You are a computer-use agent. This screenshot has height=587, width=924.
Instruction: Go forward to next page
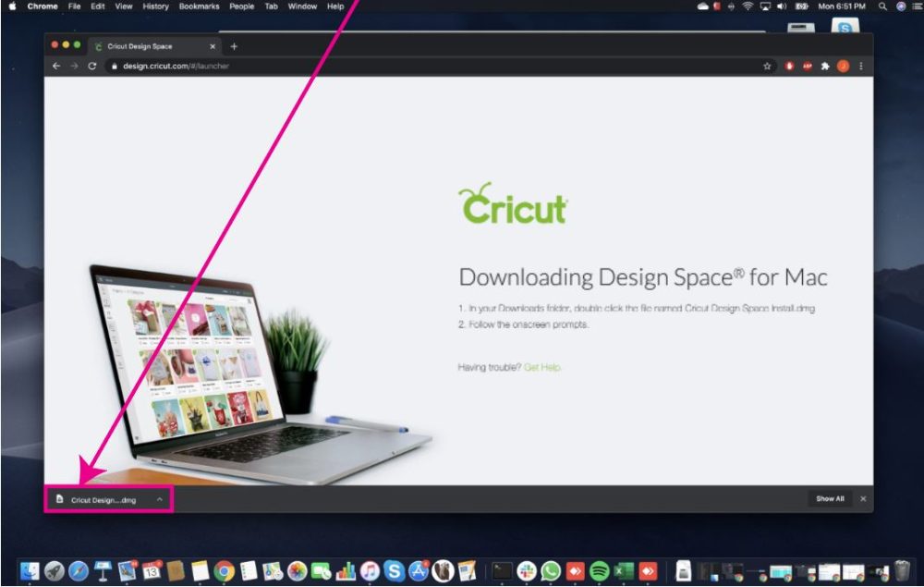74,66
